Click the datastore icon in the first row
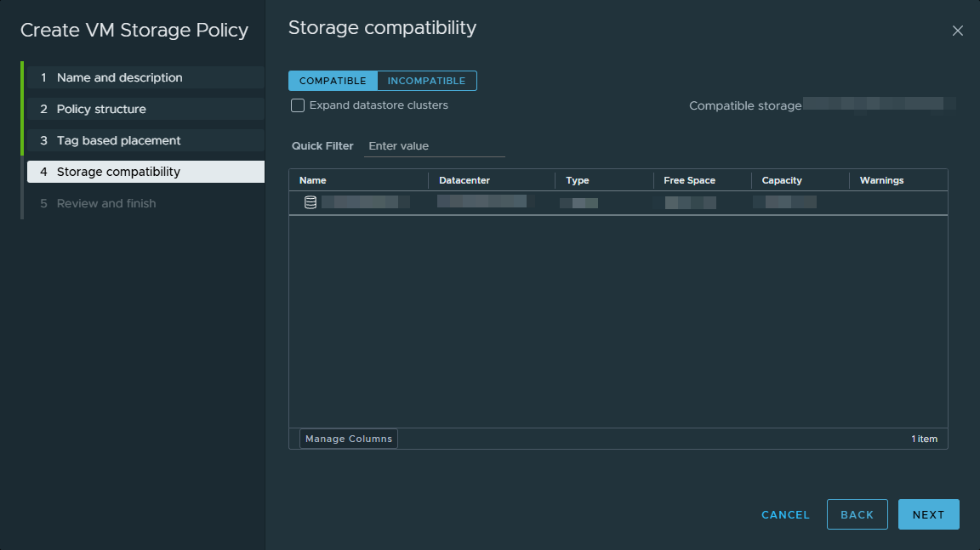 (311, 202)
